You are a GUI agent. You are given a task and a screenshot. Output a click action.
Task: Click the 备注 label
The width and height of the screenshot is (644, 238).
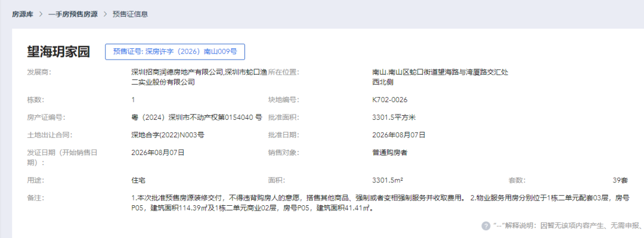35,197
